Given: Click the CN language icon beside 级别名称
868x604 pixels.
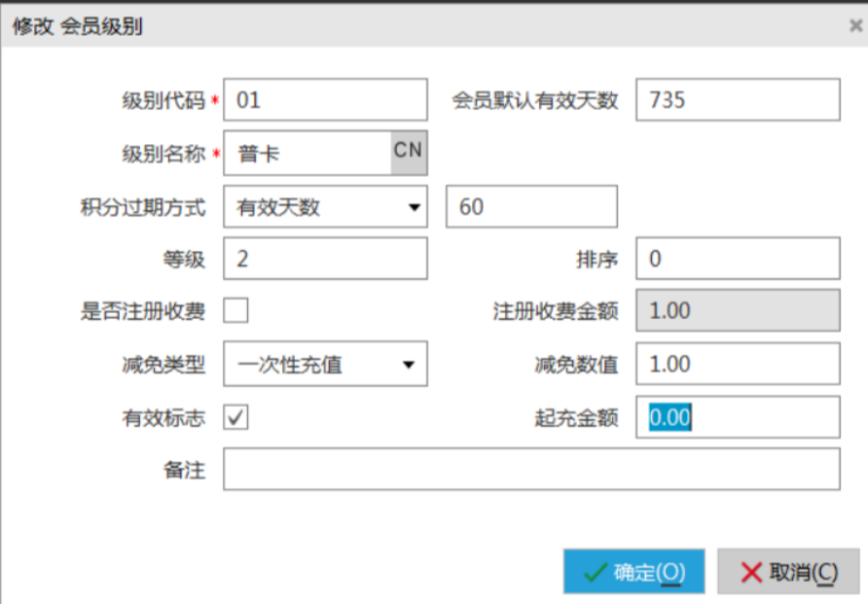Looking at the screenshot, I should click(x=409, y=153).
